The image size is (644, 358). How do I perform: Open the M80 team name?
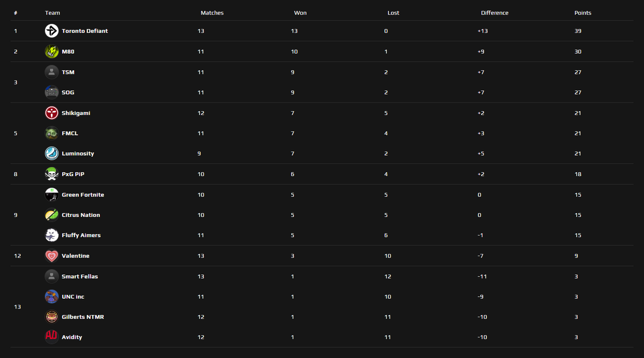click(x=68, y=52)
